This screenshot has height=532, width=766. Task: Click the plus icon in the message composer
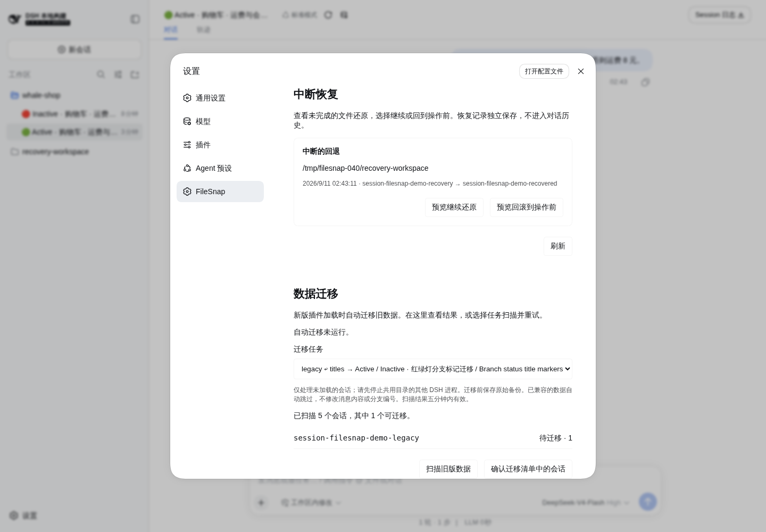click(x=261, y=502)
